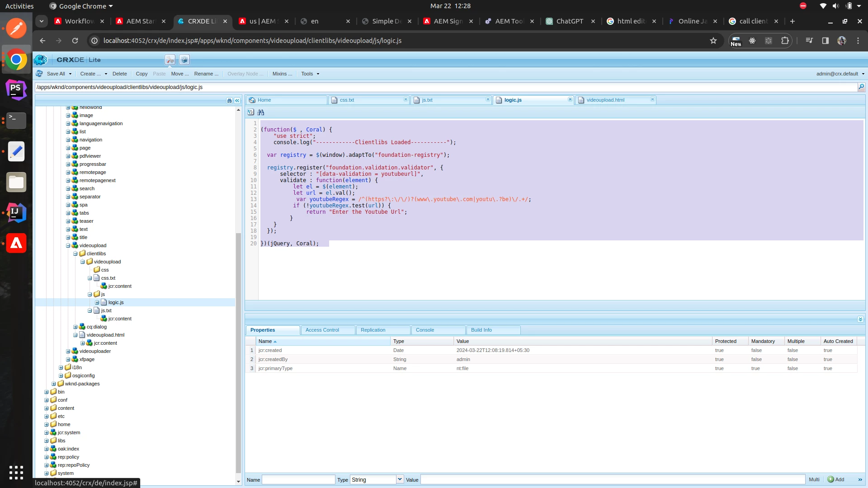Open the property Type dropdown

pyautogui.click(x=400, y=479)
